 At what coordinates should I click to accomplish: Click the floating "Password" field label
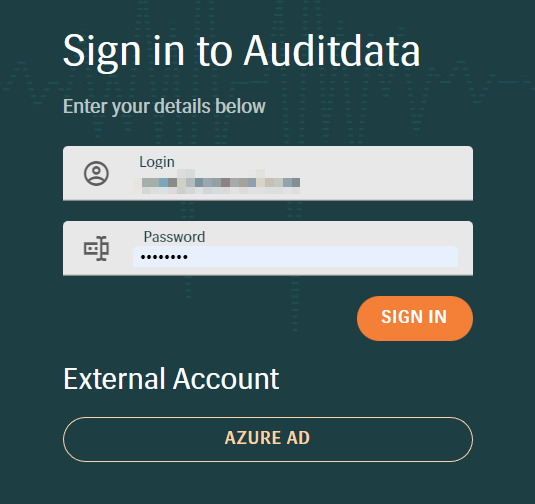click(174, 237)
